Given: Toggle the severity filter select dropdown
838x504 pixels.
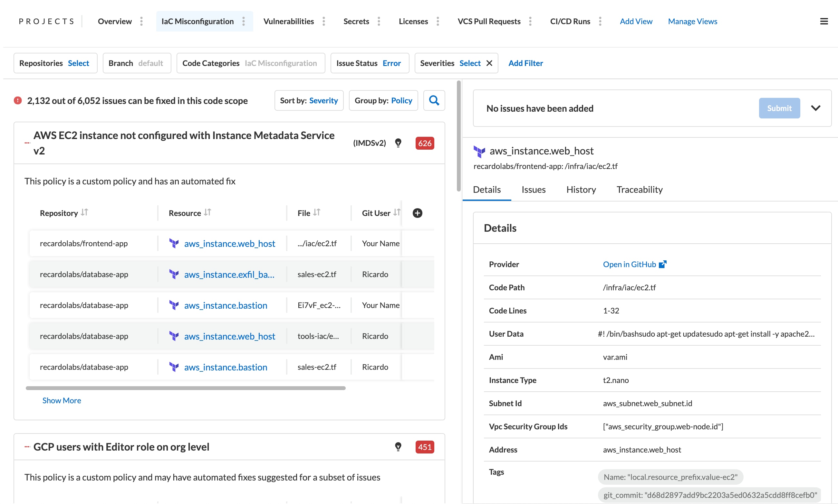Looking at the screenshot, I should (x=469, y=63).
